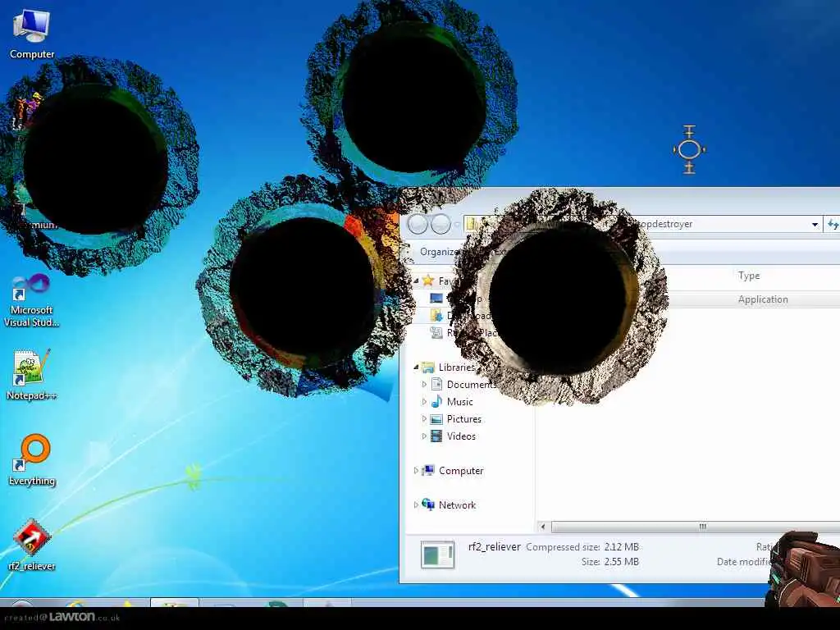Click the Network sidebar icon
This screenshot has width=840, height=630.
[428, 504]
